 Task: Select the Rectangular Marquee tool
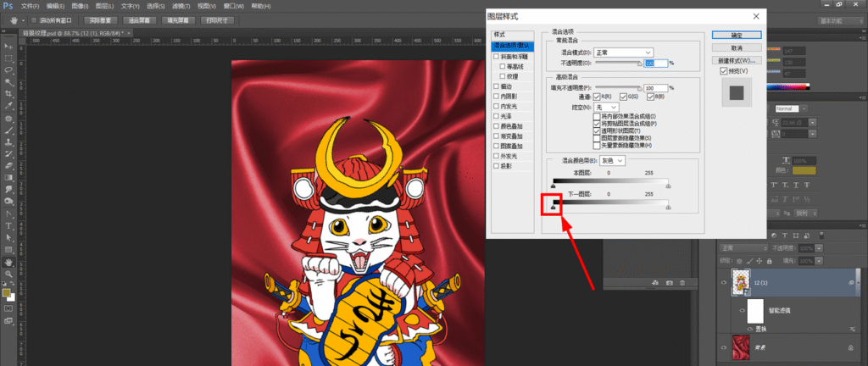tap(8, 58)
